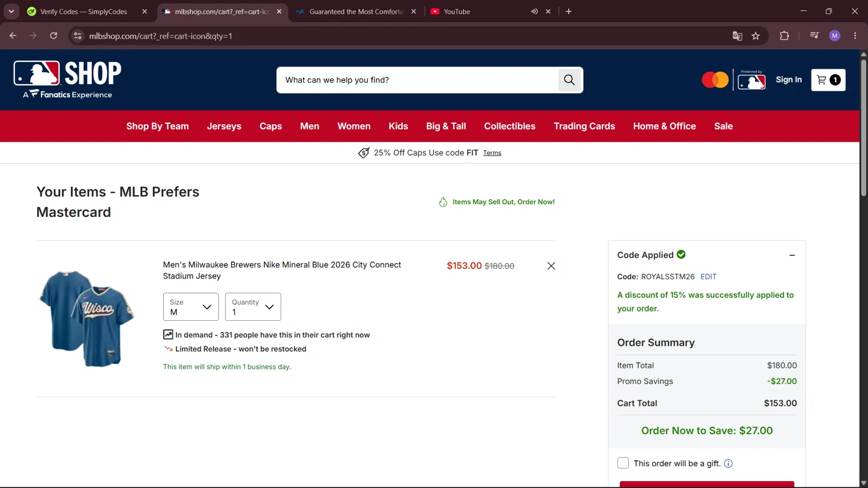Image resolution: width=868 pixels, height=488 pixels.
Task: Click the 'Limited Release - won't be restocked' text
Action: tap(241, 349)
